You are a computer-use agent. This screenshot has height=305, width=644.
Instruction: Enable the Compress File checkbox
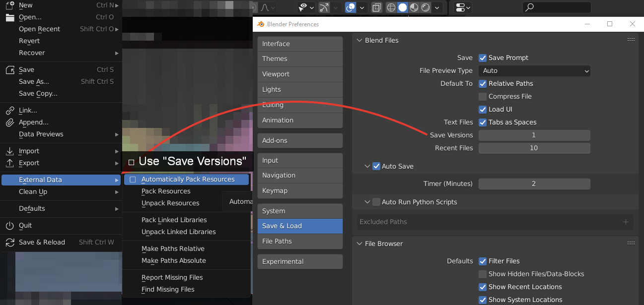(483, 96)
